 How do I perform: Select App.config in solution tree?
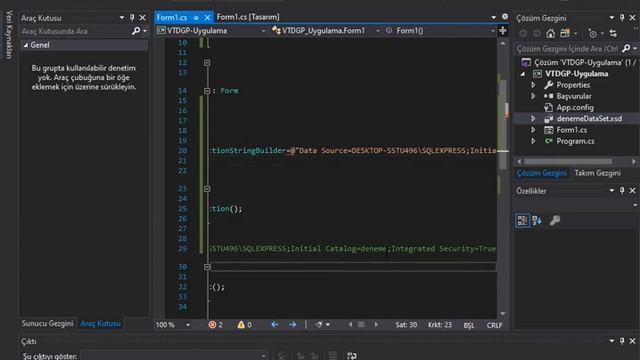pyautogui.click(x=575, y=108)
